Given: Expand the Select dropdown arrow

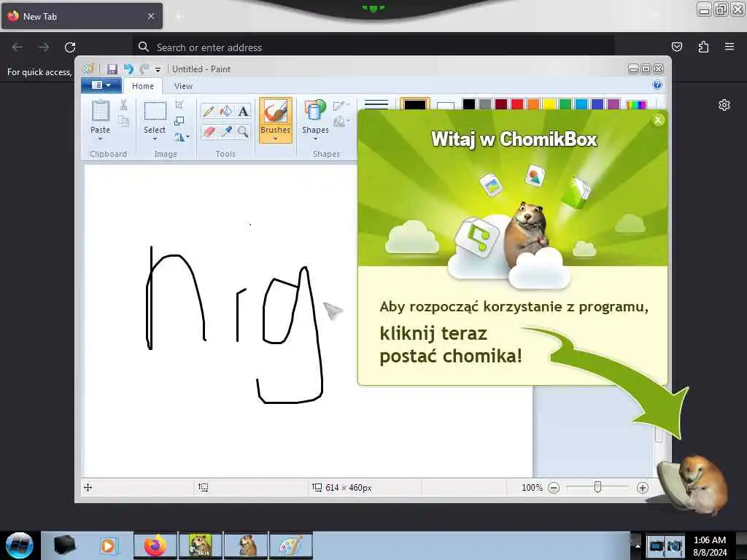Looking at the screenshot, I should pos(155,139).
